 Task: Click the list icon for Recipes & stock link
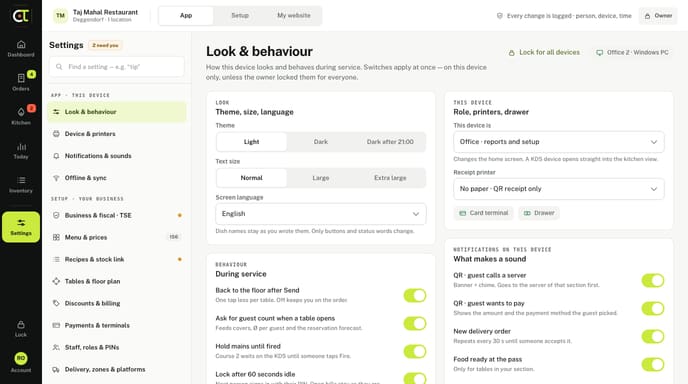coord(56,259)
